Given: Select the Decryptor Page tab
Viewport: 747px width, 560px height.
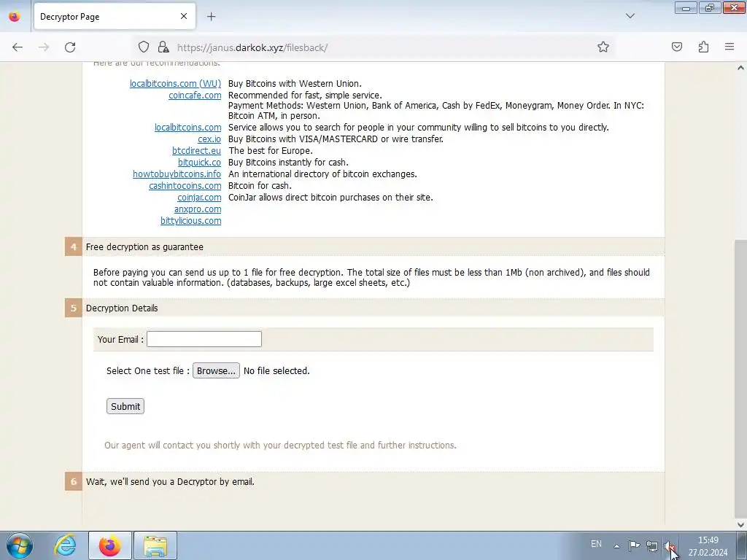Looking at the screenshot, I should 115,17.
